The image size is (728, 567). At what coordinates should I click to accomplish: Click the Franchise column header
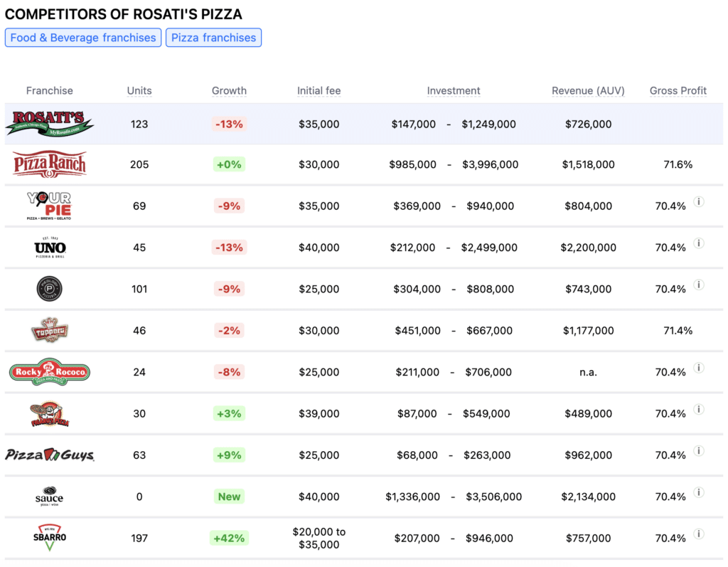click(49, 90)
